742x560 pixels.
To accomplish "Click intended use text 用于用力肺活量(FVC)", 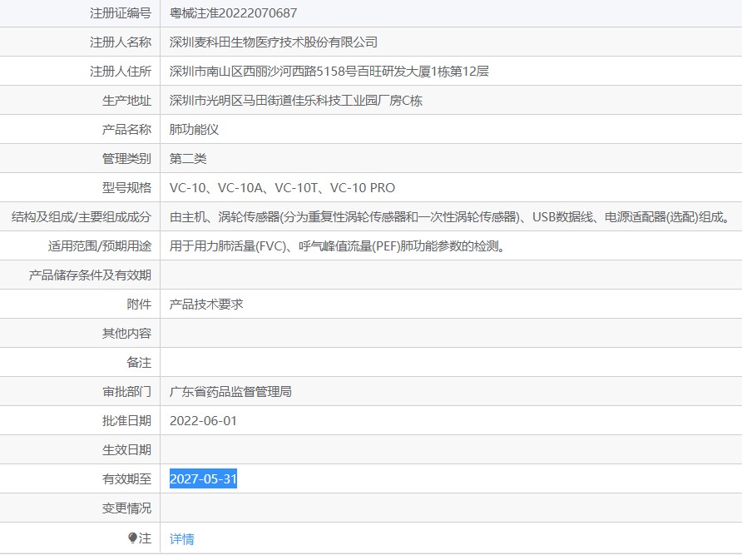I will tap(228, 246).
